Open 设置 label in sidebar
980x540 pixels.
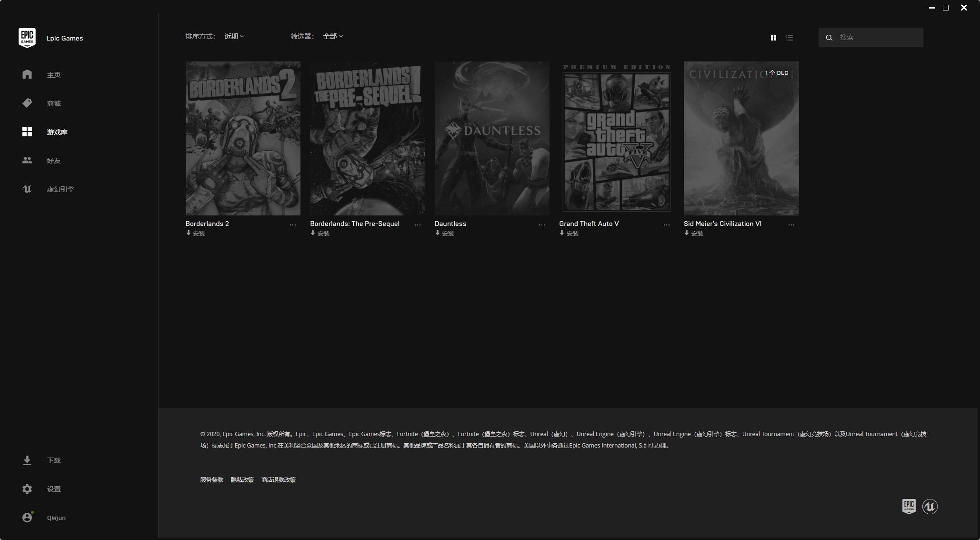(x=54, y=489)
